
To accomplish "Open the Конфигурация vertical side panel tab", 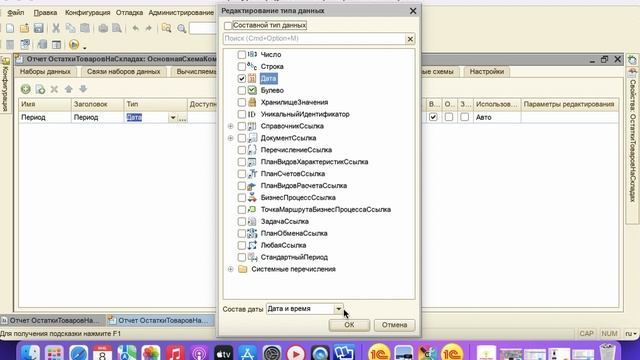I will tap(5, 84).
